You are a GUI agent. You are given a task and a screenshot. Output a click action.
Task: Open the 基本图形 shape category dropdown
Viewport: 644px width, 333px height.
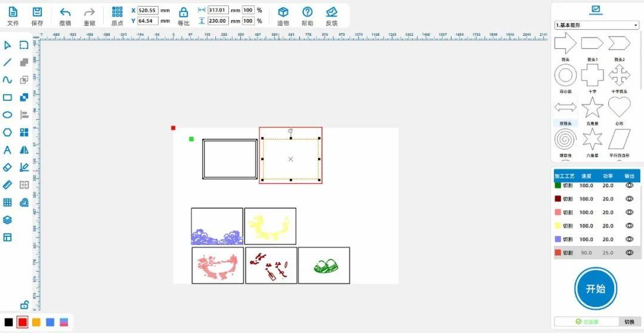point(596,26)
